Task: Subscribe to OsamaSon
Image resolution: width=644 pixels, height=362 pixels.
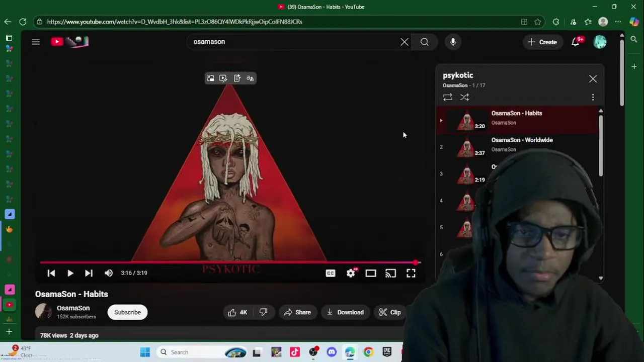Action: (127, 312)
